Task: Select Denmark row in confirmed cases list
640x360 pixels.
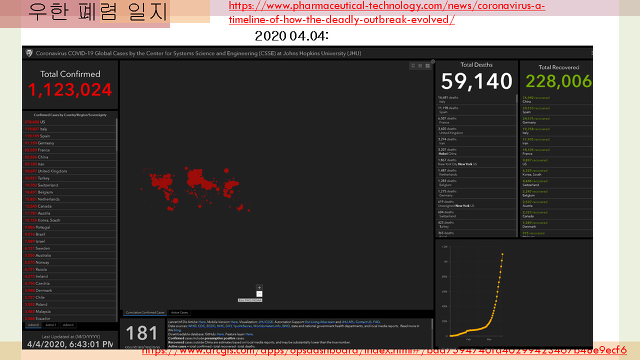Action: tap(70, 291)
